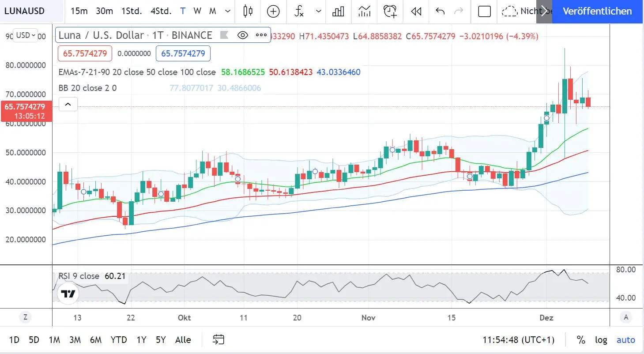Select the 15m timeframe
644x354 pixels.
[x=79, y=11]
